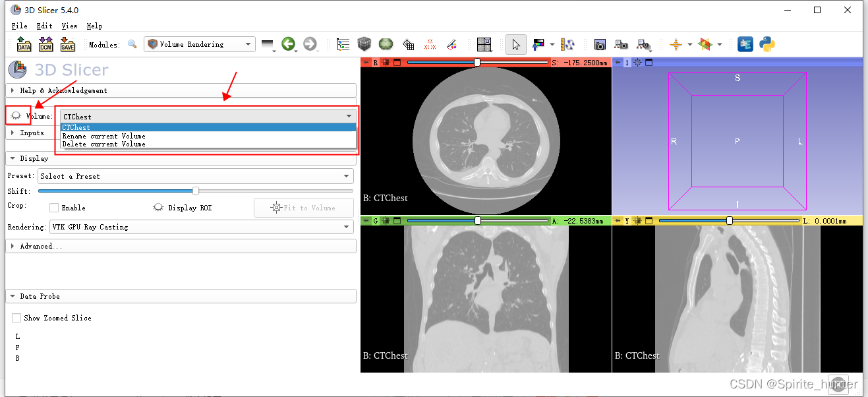Open the Transforms module grid icon
The height and width of the screenshot is (397, 868).
pos(408,44)
